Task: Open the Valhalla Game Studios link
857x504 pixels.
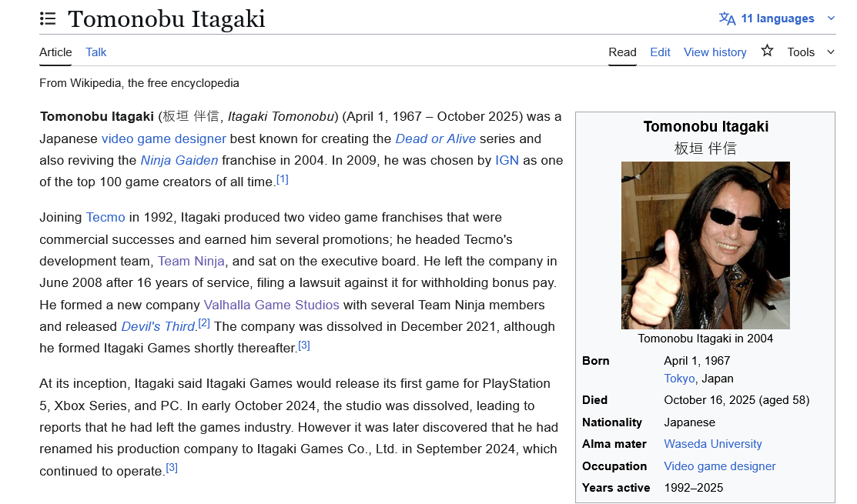Action: pyautogui.click(x=272, y=305)
